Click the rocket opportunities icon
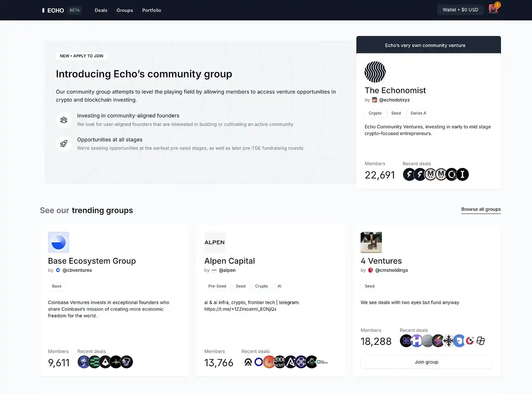The height and width of the screenshot is (394, 532). [64, 144]
